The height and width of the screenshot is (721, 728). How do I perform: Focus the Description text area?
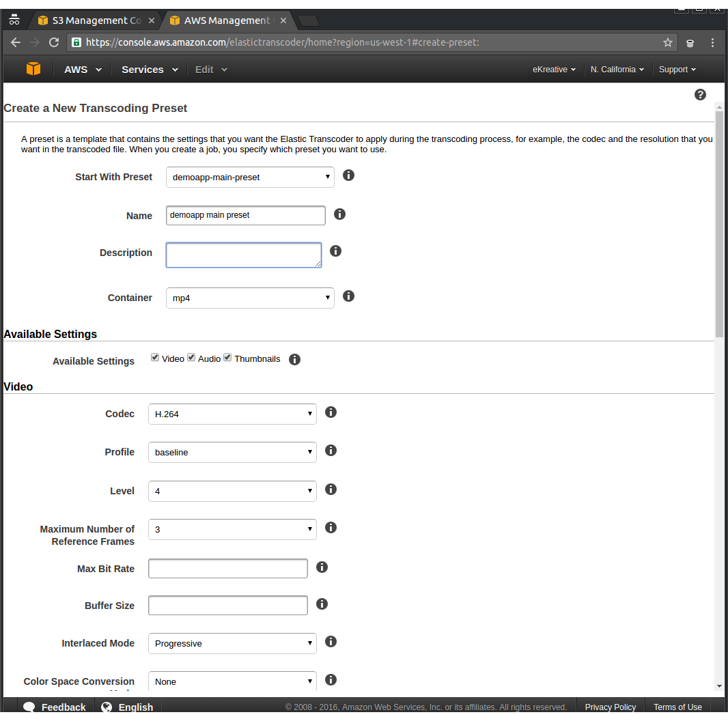click(x=243, y=255)
